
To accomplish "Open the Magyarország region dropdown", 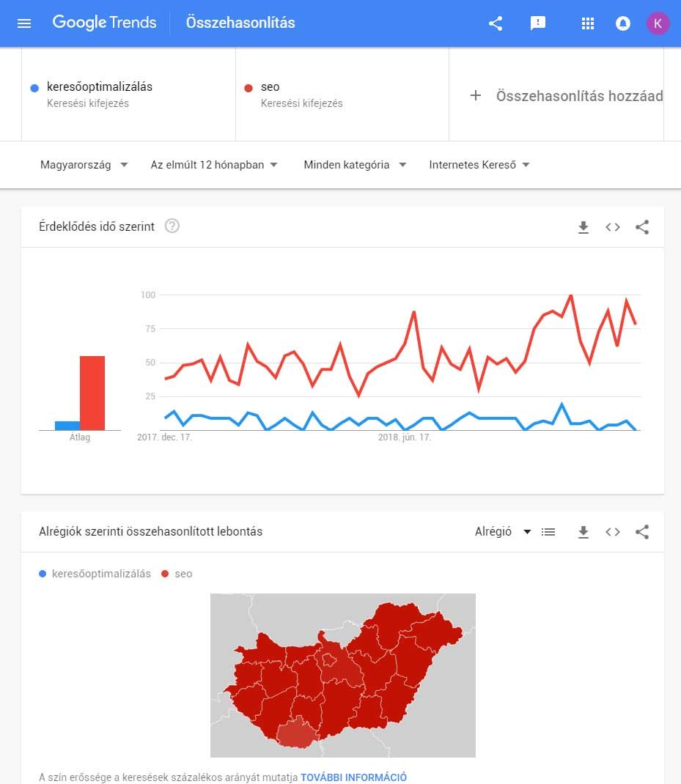I will 83,165.
